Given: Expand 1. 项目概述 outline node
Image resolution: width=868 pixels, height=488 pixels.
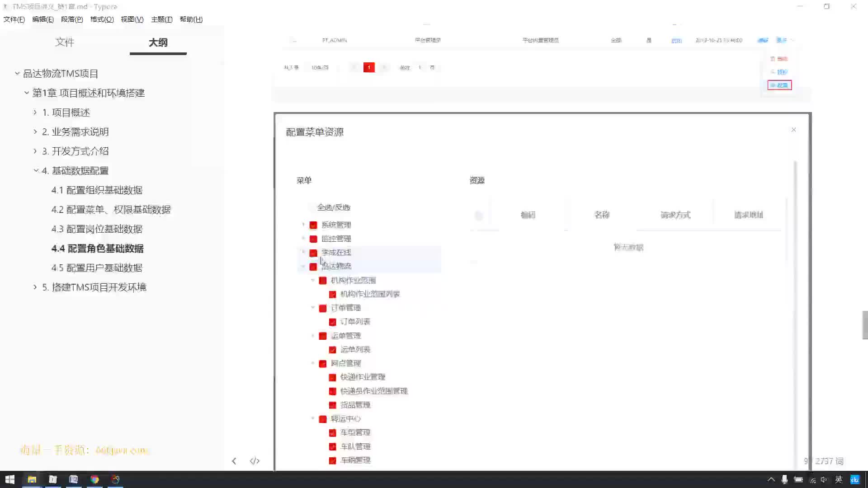Looking at the screenshot, I should [35, 112].
